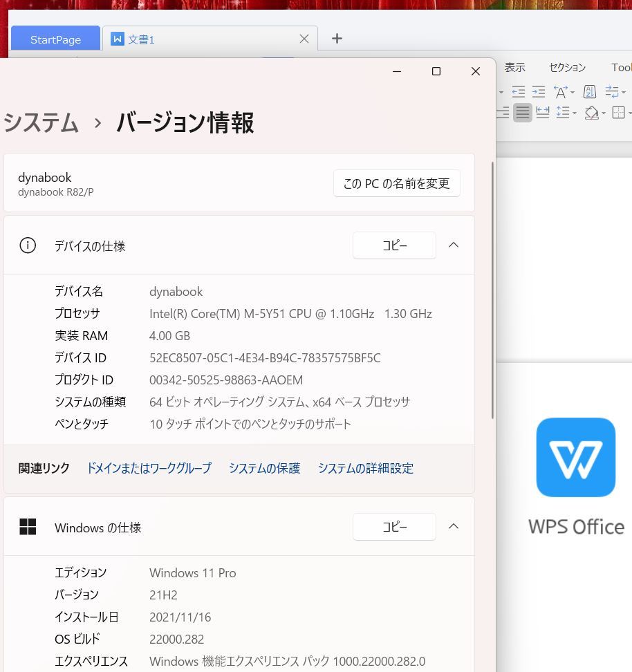
Task: Go back to システム in breadcrumb
Action: pyautogui.click(x=41, y=122)
